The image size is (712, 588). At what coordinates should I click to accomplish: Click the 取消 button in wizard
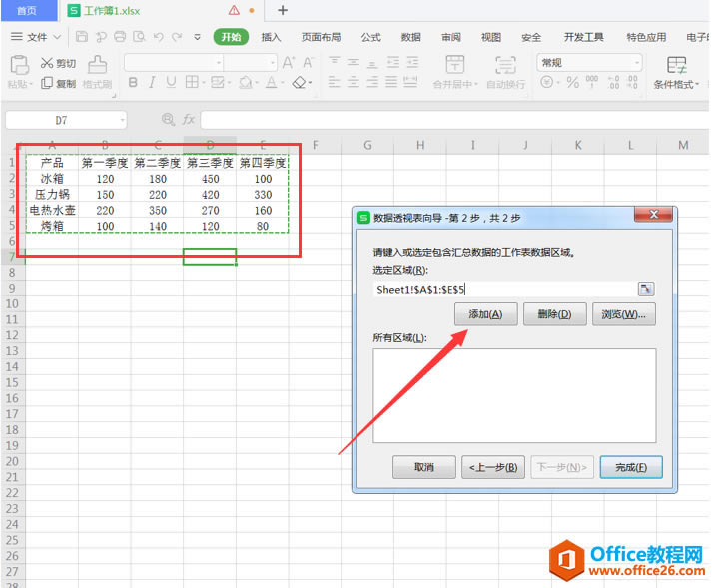click(424, 467)
